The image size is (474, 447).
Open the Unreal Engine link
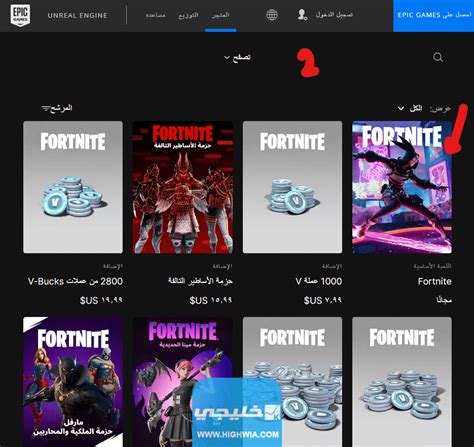click(77, 15)
